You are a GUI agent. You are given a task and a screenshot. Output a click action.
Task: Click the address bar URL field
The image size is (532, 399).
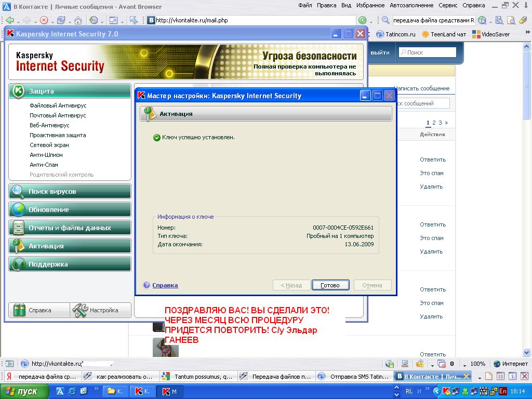pos(251,20)
